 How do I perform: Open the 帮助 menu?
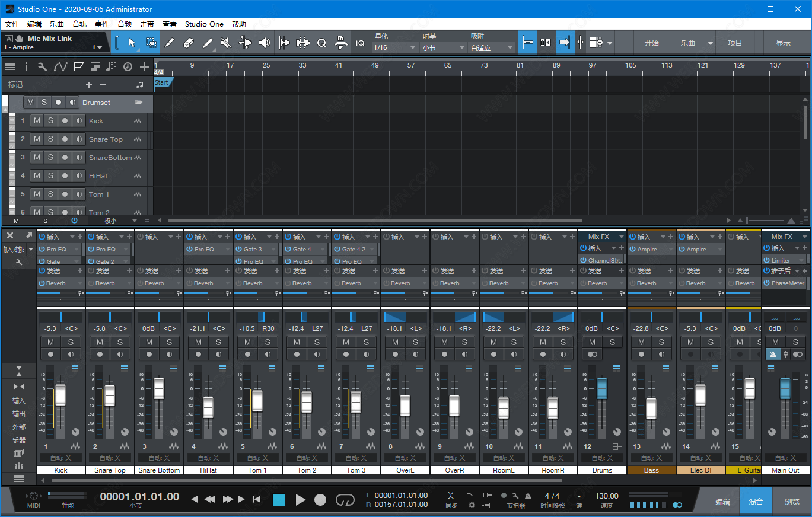click(x=239, y=24)
